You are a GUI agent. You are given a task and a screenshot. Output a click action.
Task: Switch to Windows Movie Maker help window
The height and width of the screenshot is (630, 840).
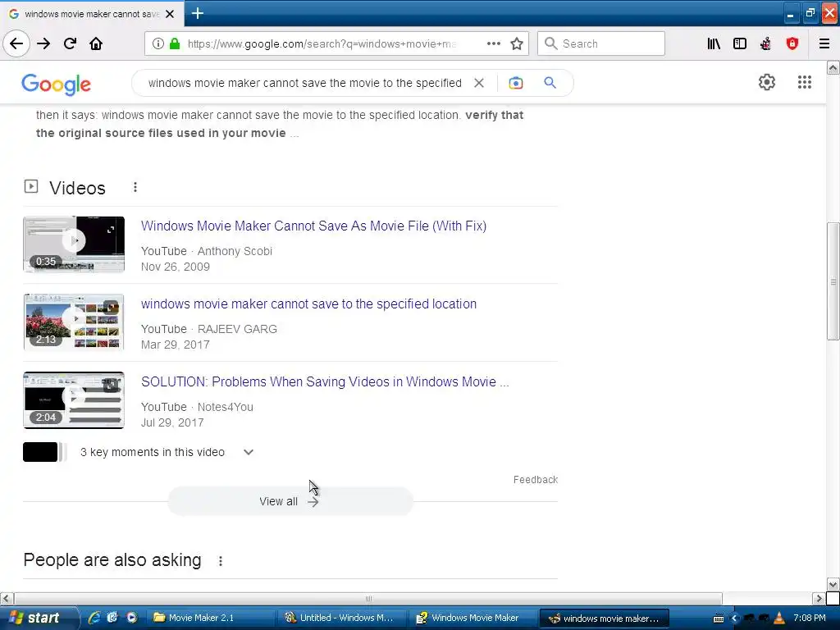[473, 618]
